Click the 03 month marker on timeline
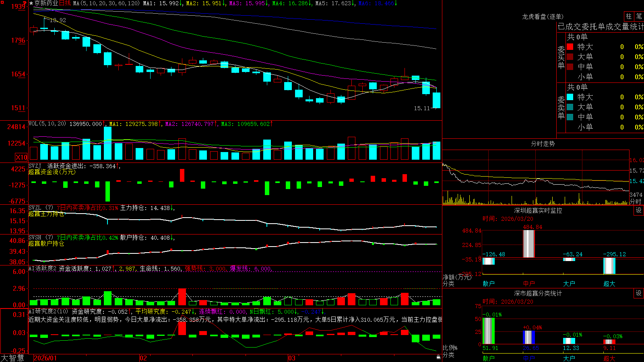 292,358
